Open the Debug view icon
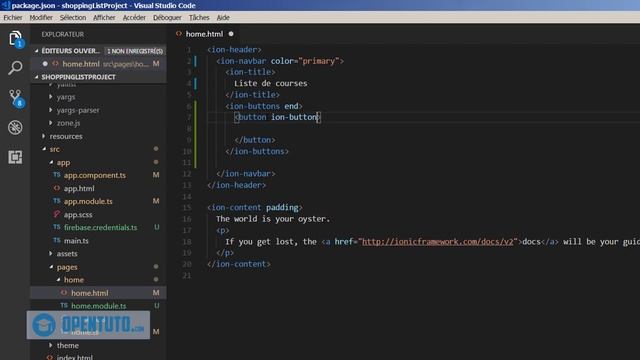Image resolution: width=640 pixels, height=360 pixels. click(x=15, y=127)
